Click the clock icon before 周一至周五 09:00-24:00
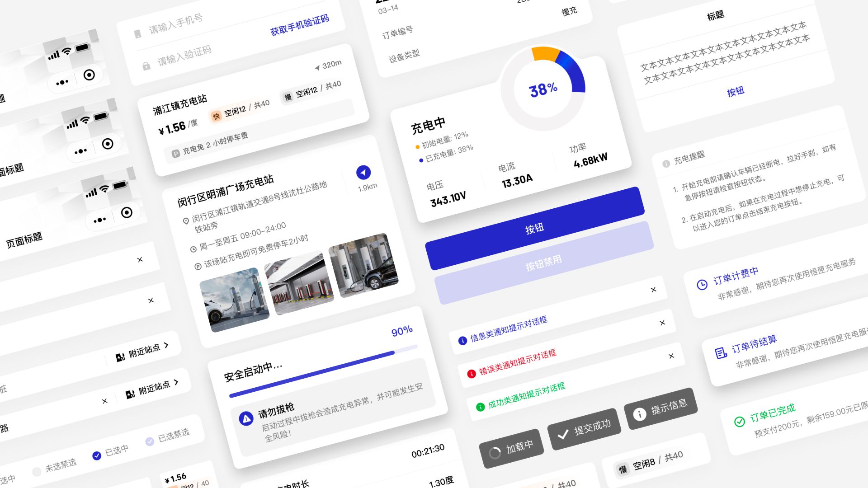Screen dimensions: 868x488 [x=193, y=249]
